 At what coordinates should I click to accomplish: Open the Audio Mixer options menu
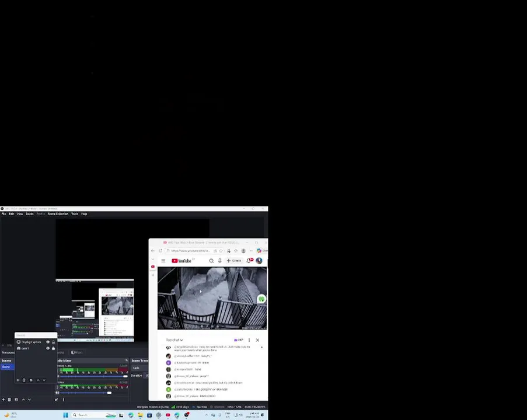click(63, 400)
